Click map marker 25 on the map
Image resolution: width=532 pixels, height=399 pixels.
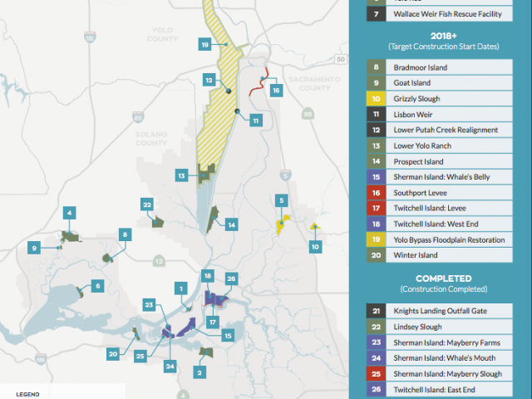pyautogui.click(x=140, y=356)
